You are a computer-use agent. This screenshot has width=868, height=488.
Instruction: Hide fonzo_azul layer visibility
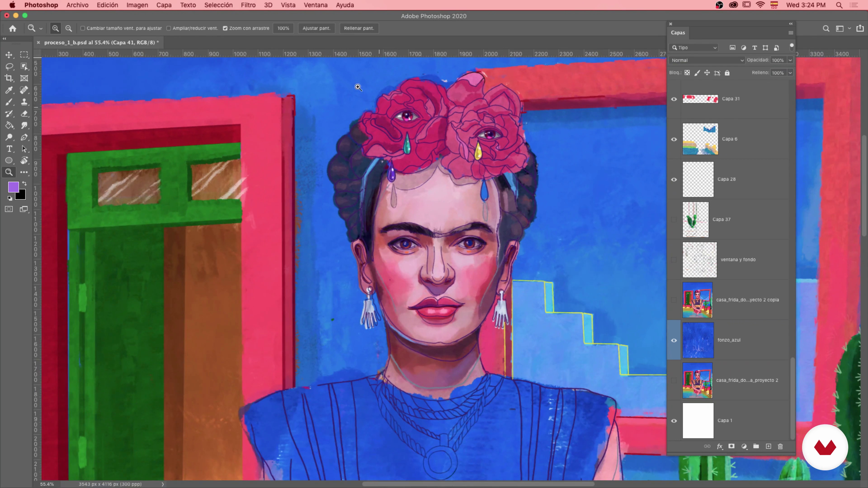pos(674,340)
